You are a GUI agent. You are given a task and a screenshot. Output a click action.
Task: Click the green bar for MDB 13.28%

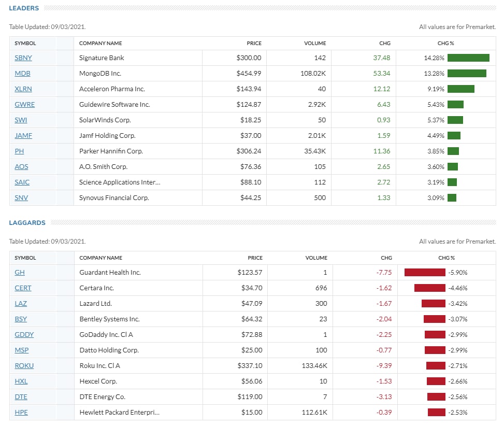(467, 74)
